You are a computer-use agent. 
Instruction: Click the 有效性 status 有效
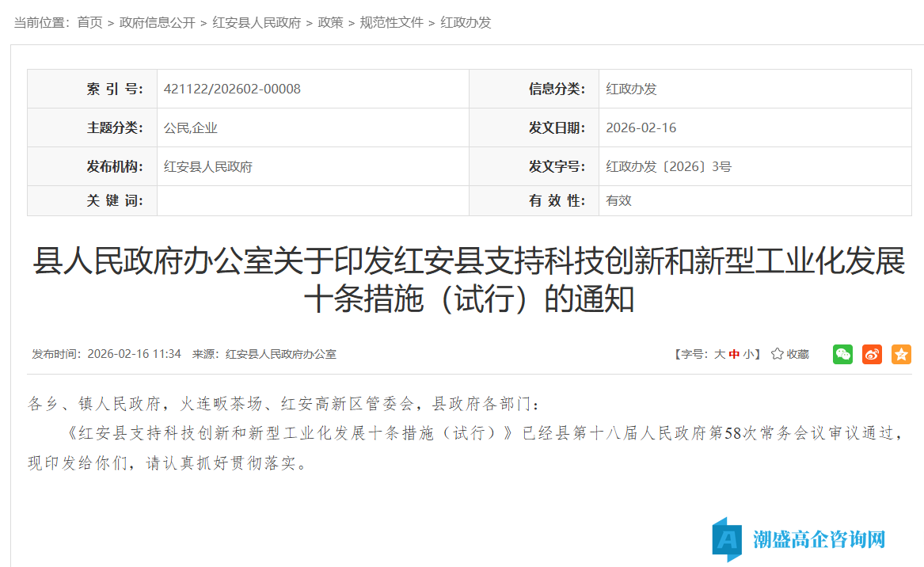617,200
